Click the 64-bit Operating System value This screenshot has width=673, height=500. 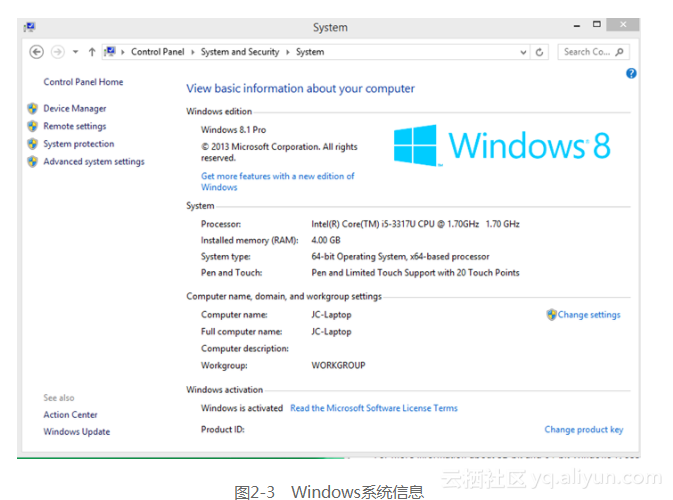coord(400,257)
